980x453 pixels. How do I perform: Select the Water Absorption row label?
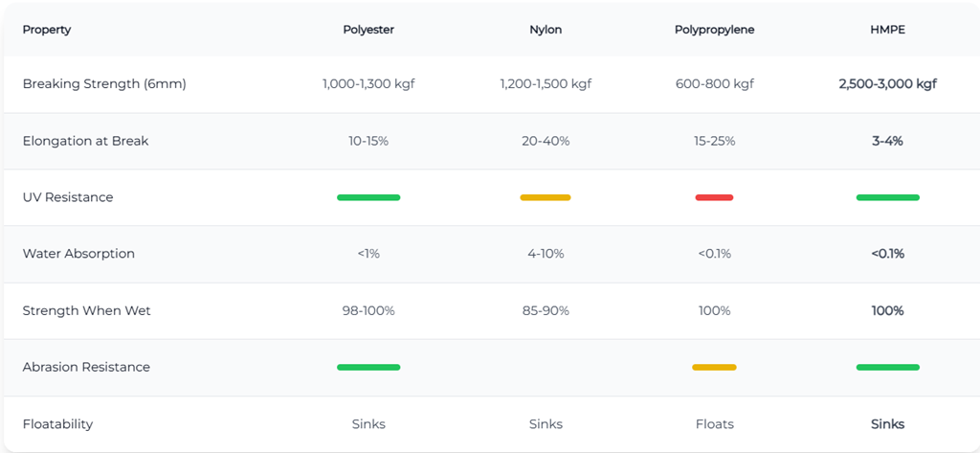coord(78,254)
